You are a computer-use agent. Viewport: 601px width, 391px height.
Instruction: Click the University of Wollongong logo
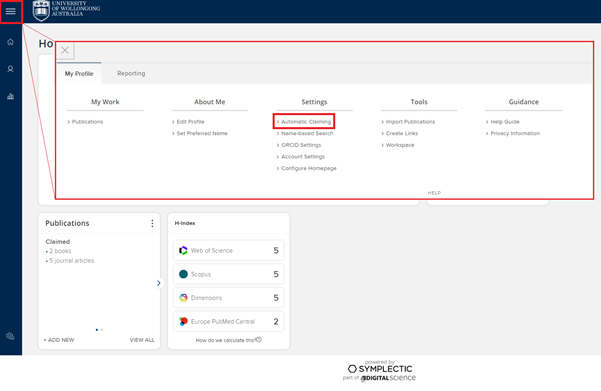click(66, 10)
